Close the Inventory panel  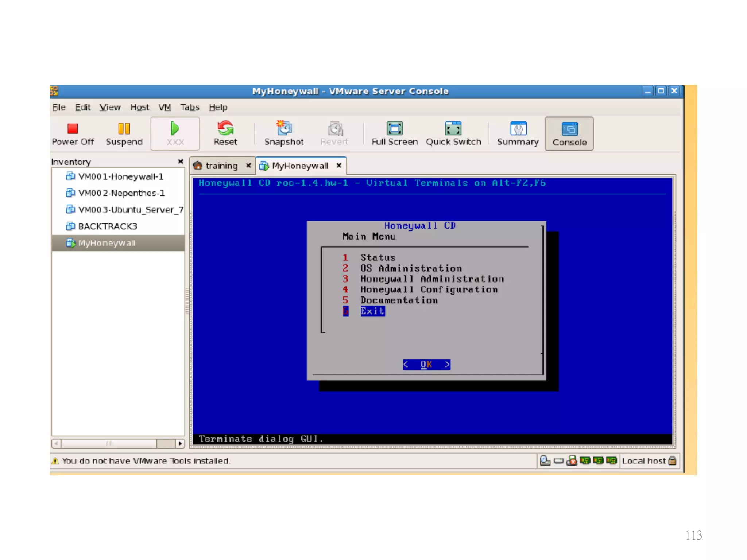(180, 162)
